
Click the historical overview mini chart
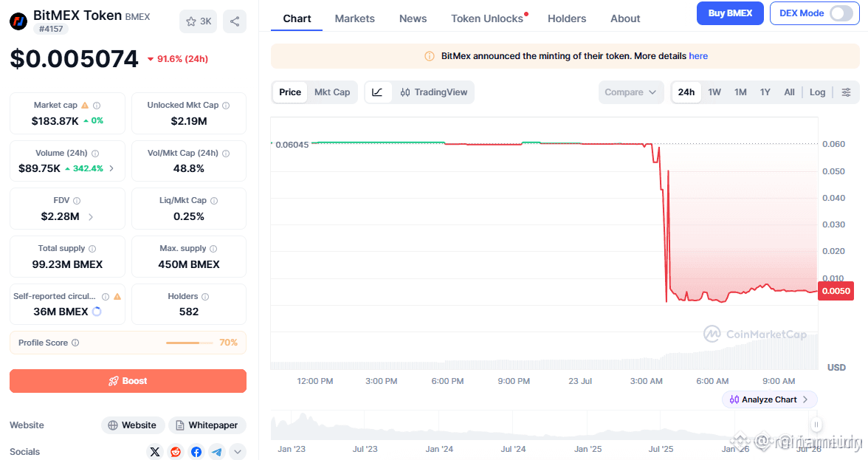pos(544,426)
